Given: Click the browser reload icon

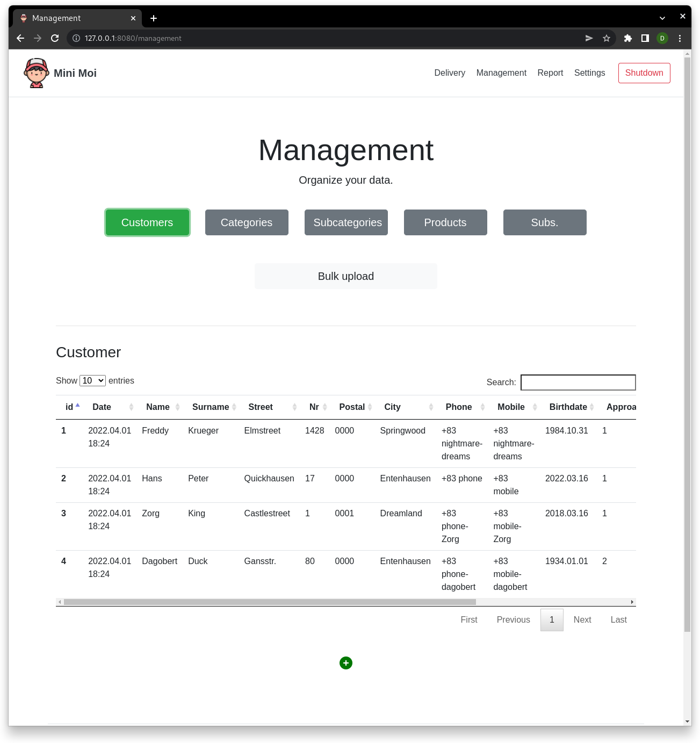Looking at the screenshot, I should coord(55,38).
